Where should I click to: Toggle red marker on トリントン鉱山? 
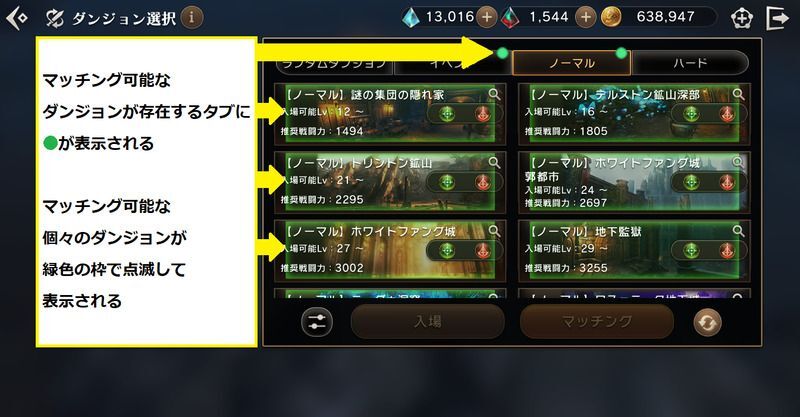[482, 182]
